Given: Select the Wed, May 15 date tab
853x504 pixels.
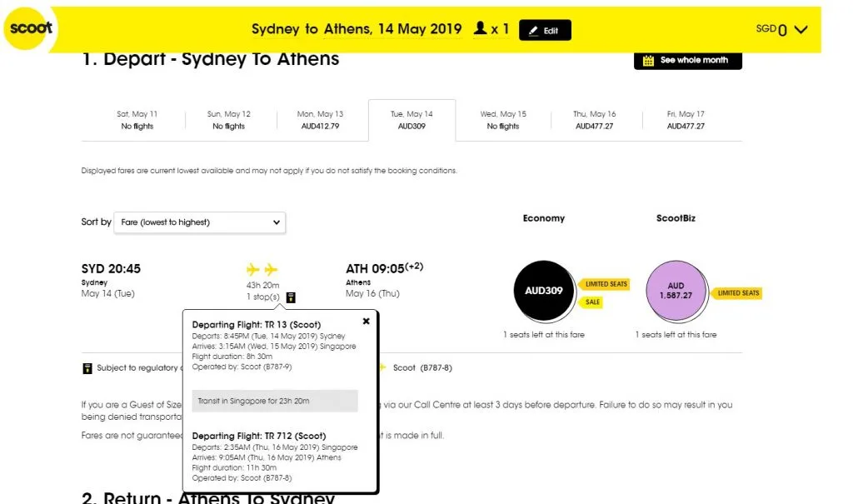Looking at the screenshot, I should pos(503,120).
